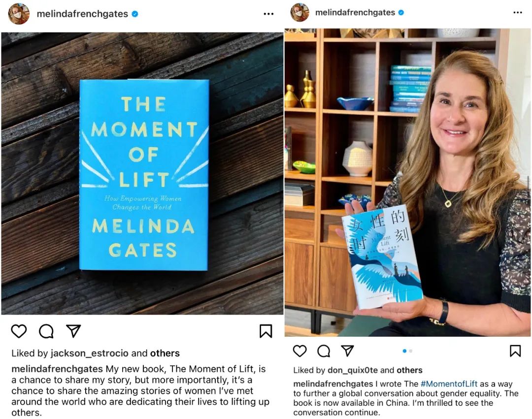Screen dimensions: 532x419
Task: Like the right post with the heart icon
Action: tap(299, 351)
